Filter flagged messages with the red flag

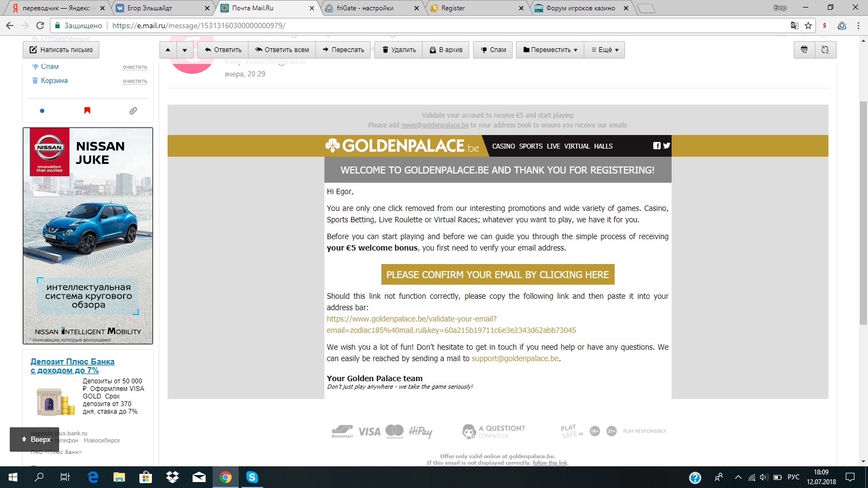point(87,111)
